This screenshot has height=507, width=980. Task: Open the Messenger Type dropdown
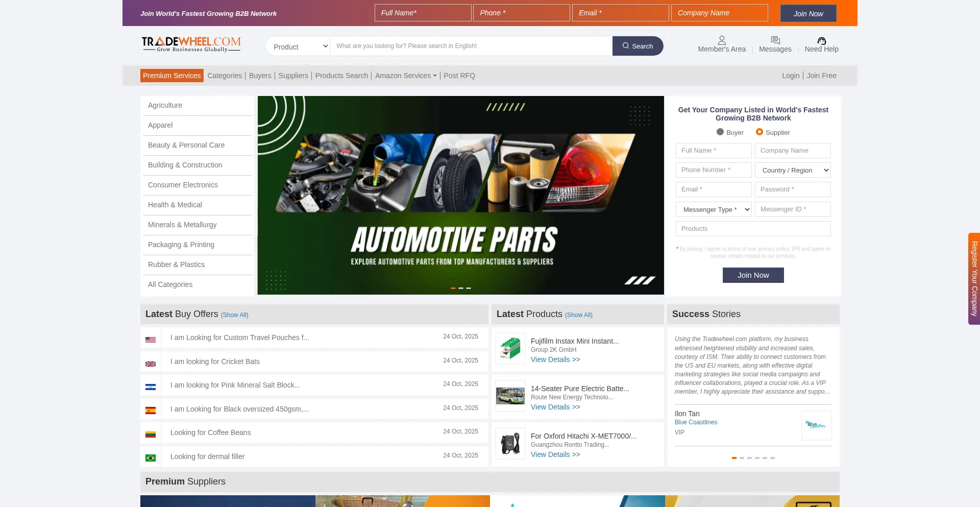coord(714,210)
